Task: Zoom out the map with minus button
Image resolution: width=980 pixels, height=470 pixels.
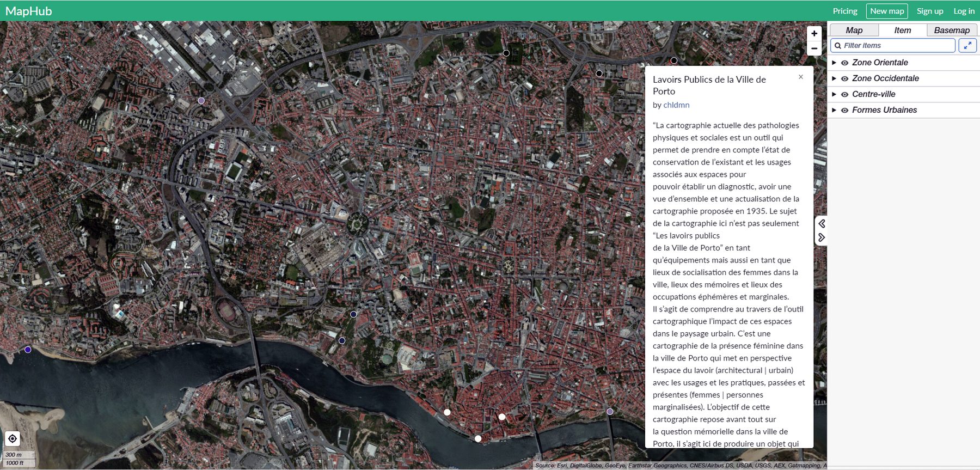Action: pos(814,48)
